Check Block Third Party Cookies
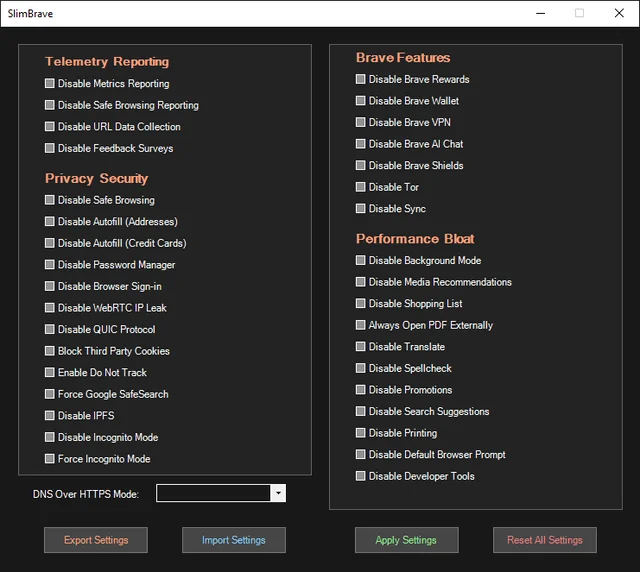Screen dimensions: 640x572 [x=49, y=351]
